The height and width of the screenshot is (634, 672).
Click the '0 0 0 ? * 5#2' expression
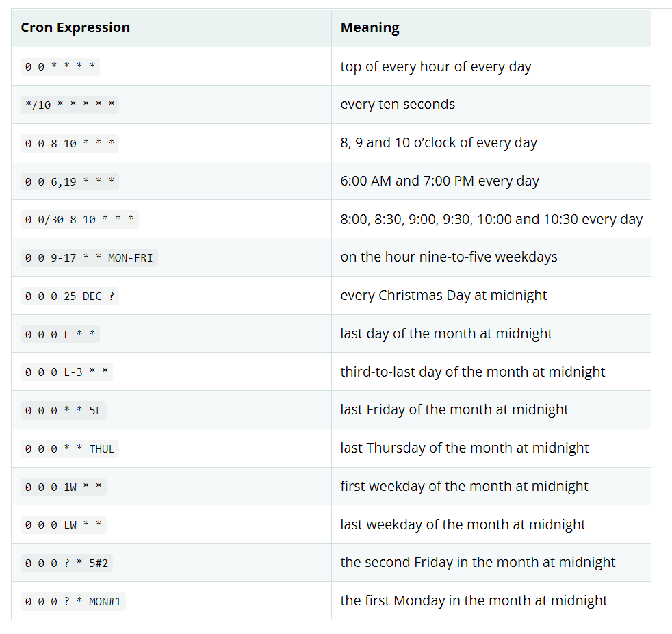click(66, 563)
